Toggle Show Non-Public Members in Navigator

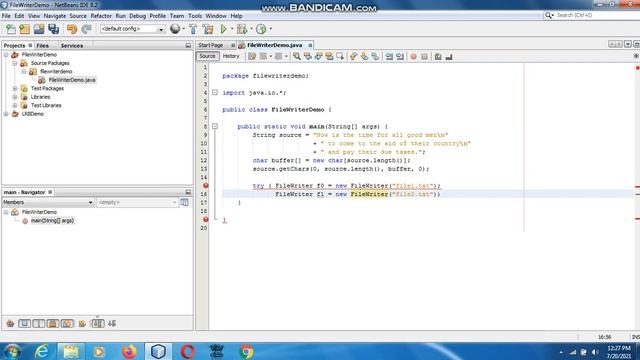tap(53, 324)
